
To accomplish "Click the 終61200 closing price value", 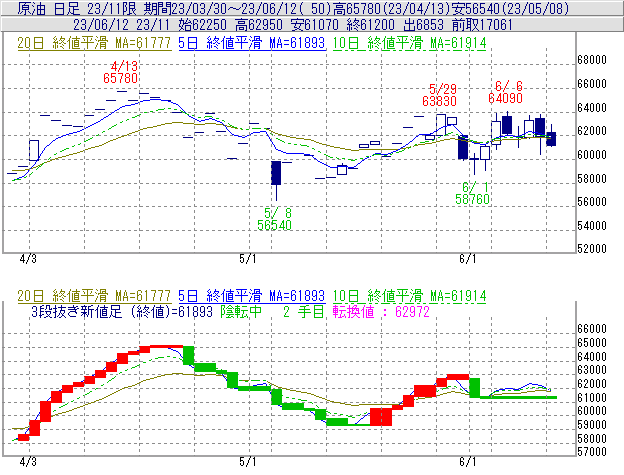I will click(370, 25).
